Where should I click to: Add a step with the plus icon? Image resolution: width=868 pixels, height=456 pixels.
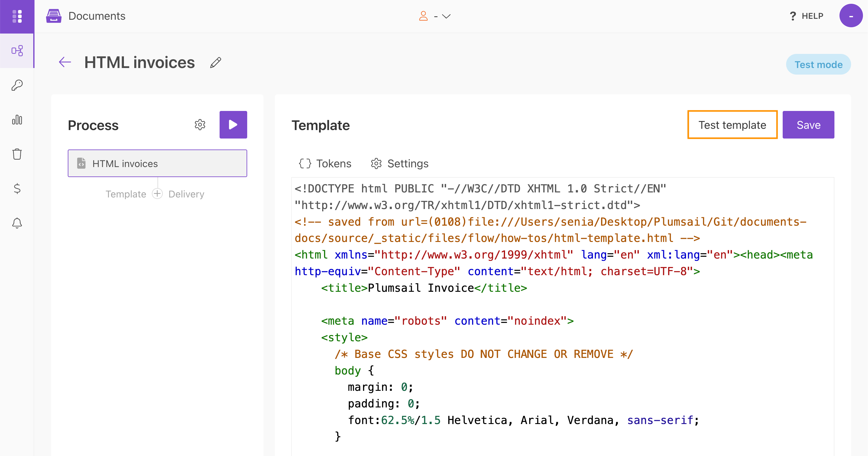coord(157,194)
